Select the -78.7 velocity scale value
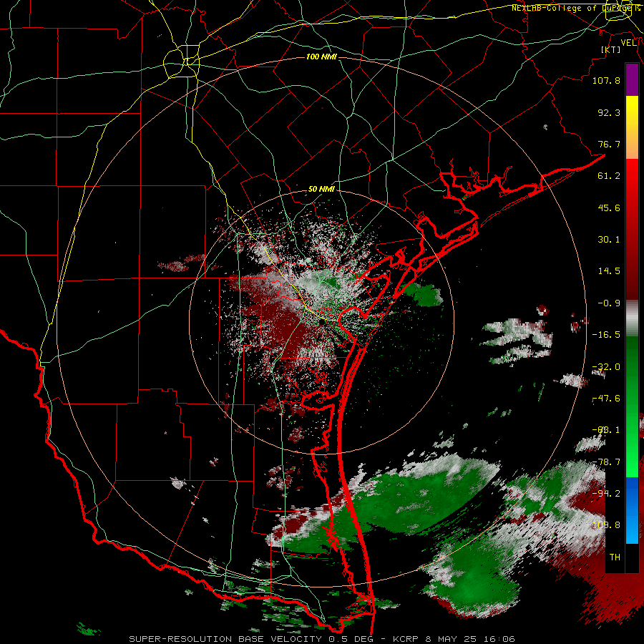This screenshot has height=644, width=644. tap(606, 462)
